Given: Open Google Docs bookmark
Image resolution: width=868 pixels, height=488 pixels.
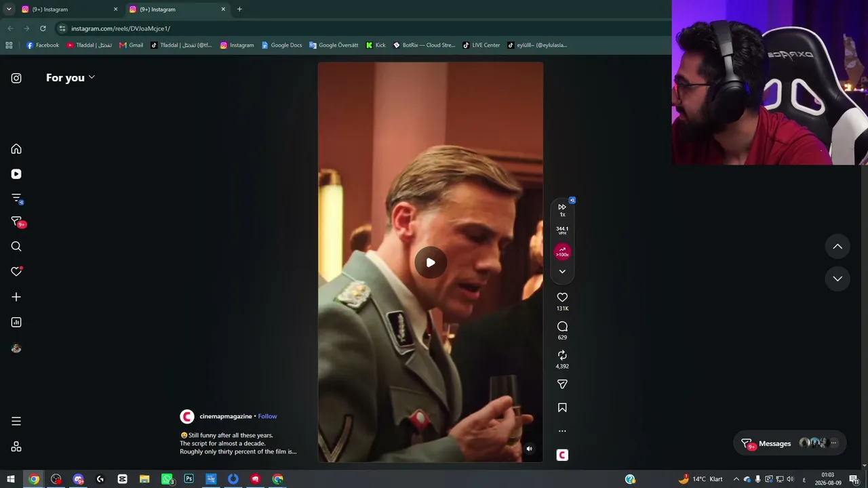Looking at the screenshot, I should 282,45.
